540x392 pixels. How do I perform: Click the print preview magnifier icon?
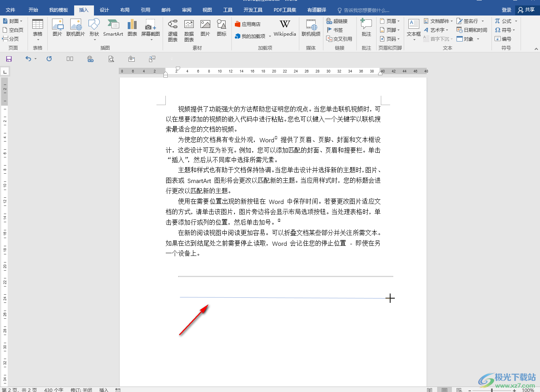coord(111,59)
